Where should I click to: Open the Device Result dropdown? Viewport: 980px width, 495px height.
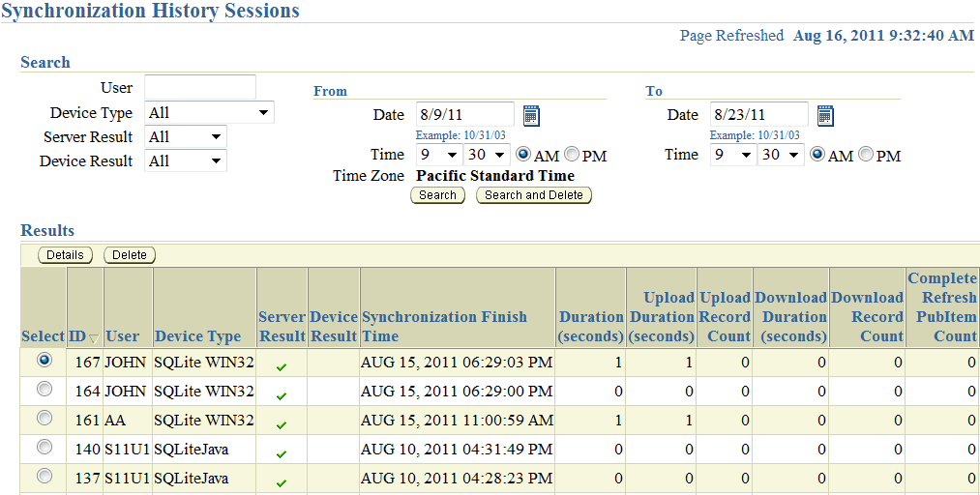[x=186, y=161]
